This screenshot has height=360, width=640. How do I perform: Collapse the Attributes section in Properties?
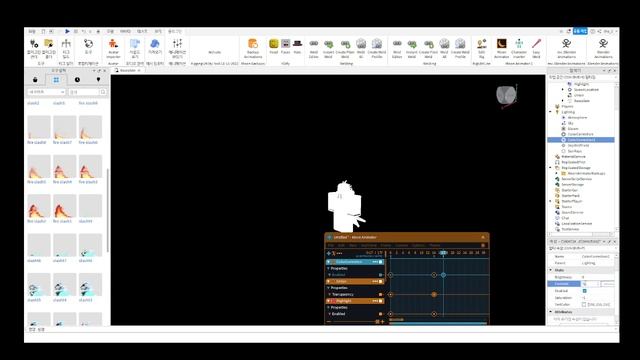[x=551, y=312]
